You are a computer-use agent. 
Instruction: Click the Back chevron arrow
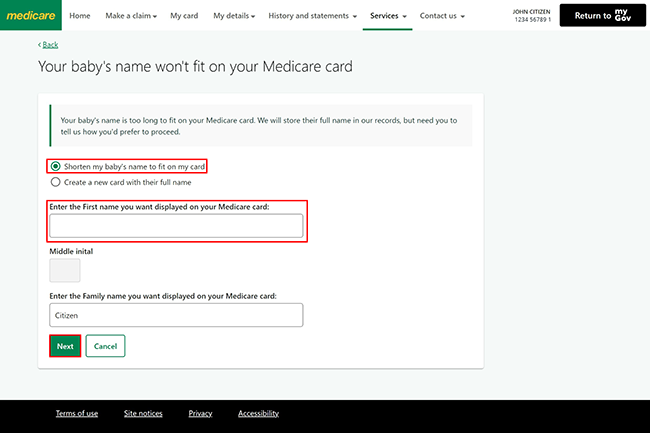coord(39,44)
